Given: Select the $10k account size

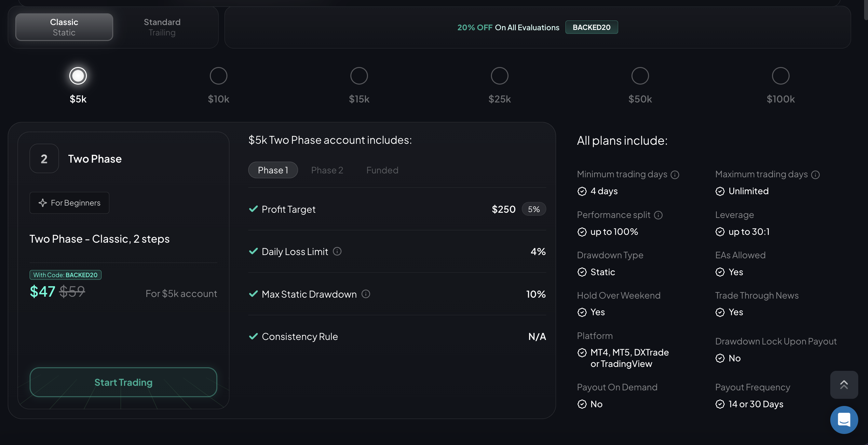Looking at the screenshot, I should click(x=218, y=75).
